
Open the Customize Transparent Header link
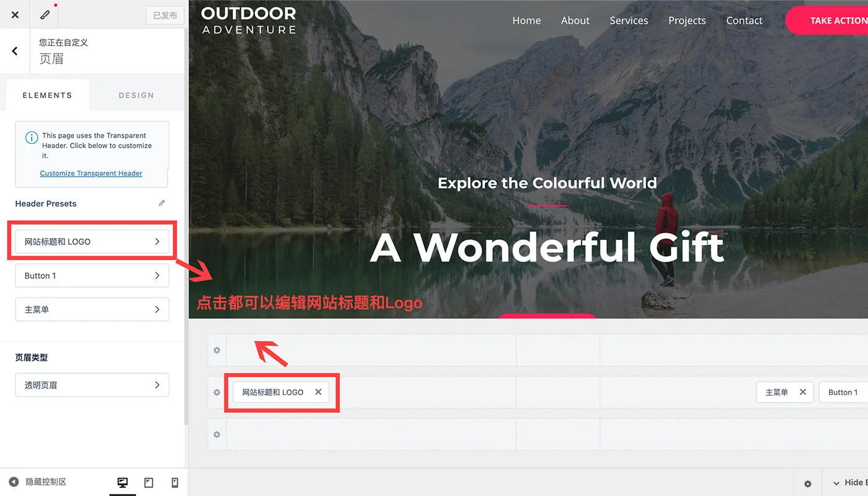91,174
